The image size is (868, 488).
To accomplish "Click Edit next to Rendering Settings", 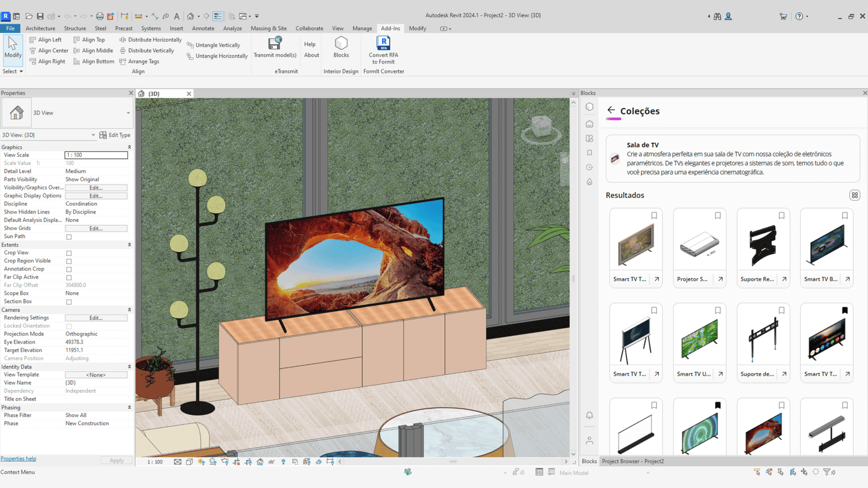I will [95, 317].
